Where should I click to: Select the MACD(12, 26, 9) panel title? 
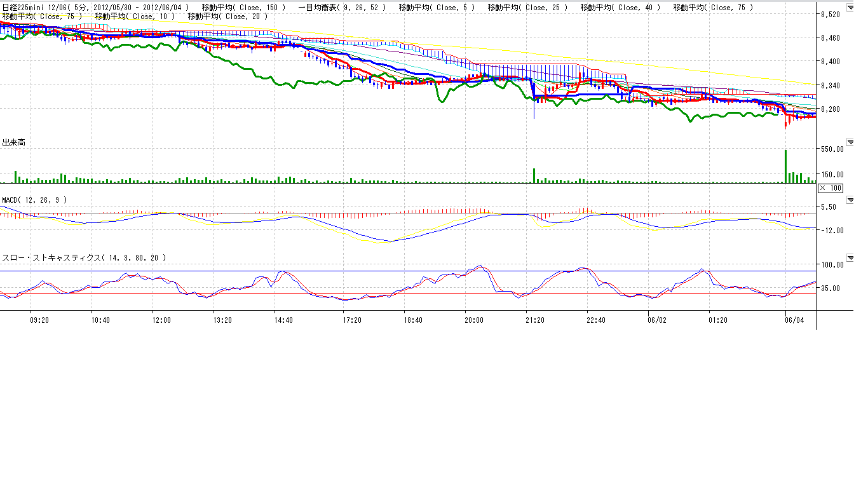tap(34, 200)
